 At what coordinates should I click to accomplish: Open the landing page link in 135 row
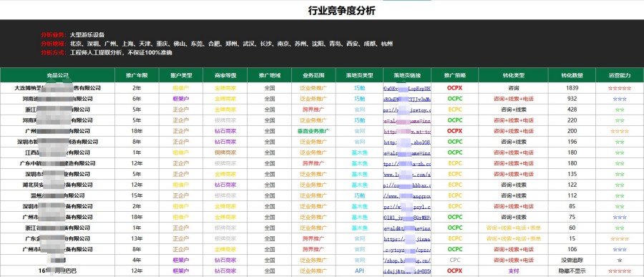[407, 174]
